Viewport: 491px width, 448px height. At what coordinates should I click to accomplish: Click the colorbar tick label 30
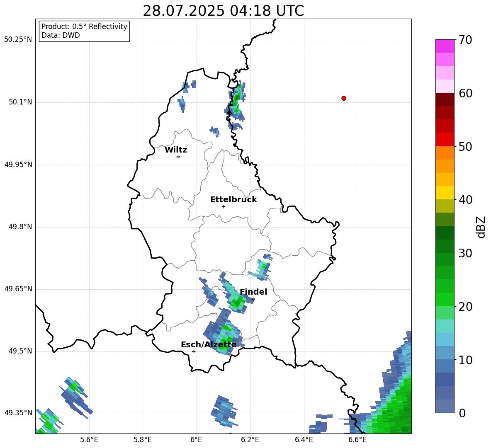(466, 253)
